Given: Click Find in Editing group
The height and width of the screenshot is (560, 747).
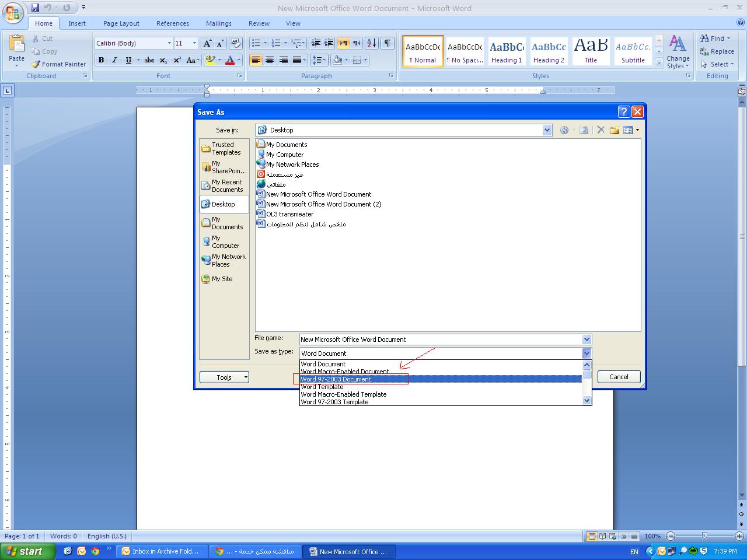Looking at the screenshot, I should (715, 38).
